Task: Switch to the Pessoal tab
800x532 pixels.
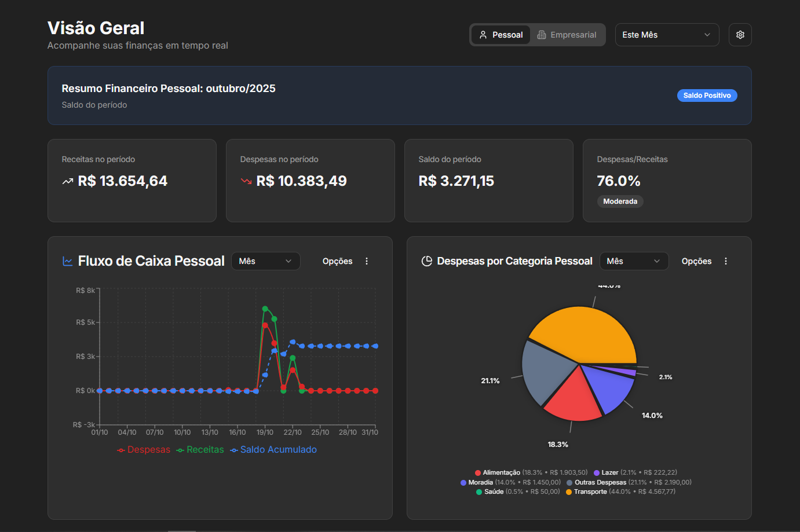Action: coord(501,35)
